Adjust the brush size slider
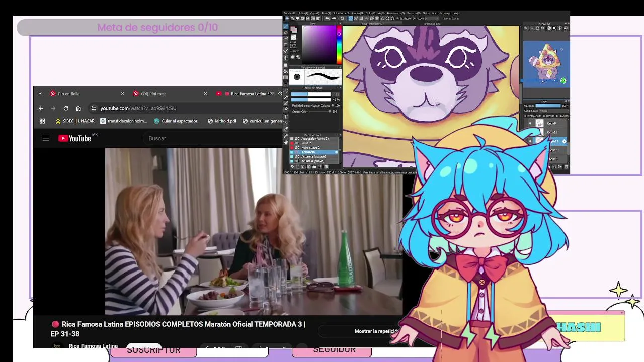The width and height of the screenshot is (644, 362). 310,94
